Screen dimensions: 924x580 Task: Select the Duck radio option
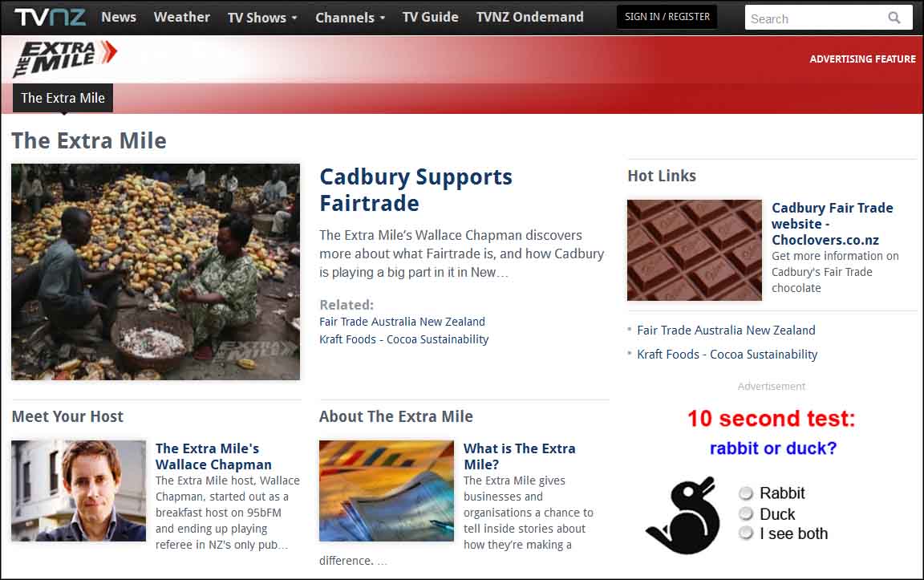click(x=746, y=513)
